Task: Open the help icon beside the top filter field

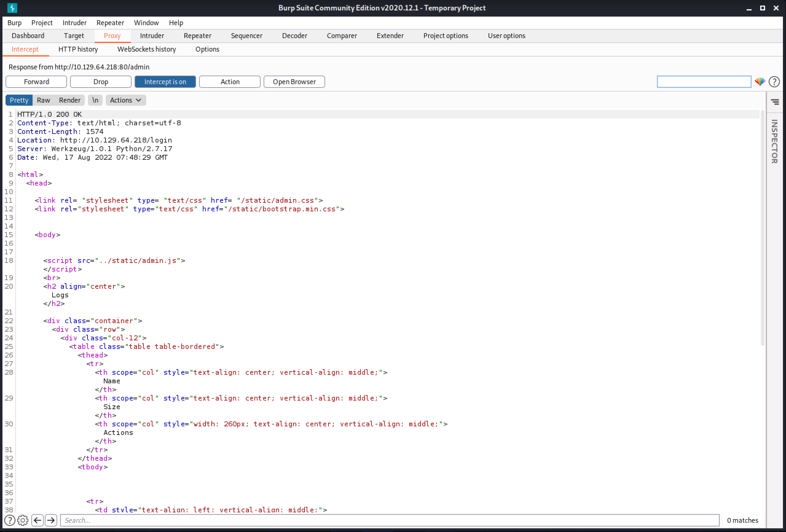Action: tap(774, 82)
